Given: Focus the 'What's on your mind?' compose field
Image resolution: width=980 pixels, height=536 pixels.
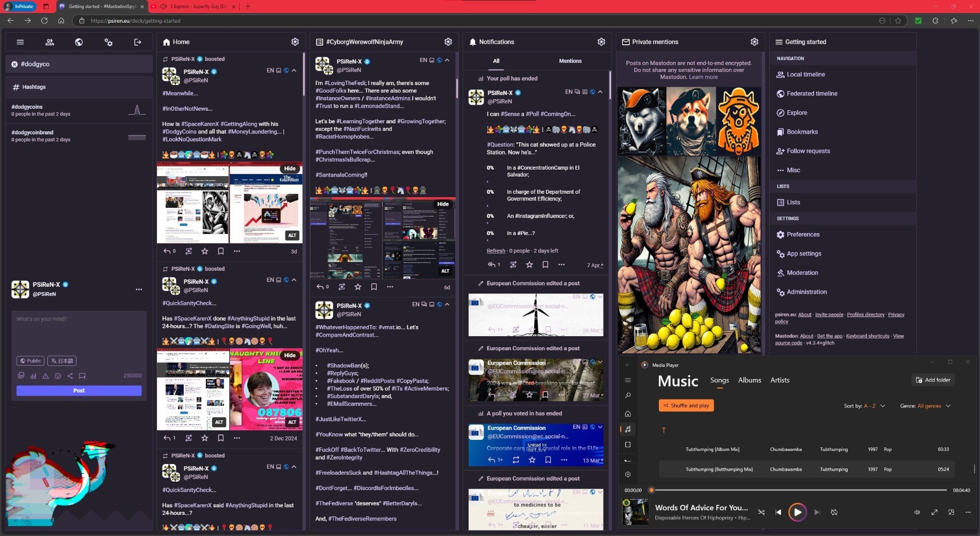Looking at the screenshot, I should point(79,332).
